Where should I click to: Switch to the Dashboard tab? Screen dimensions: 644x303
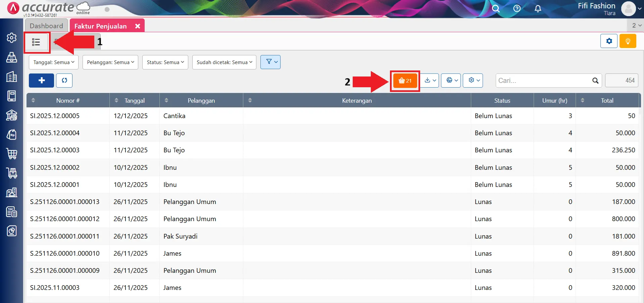tap(46, 26)
